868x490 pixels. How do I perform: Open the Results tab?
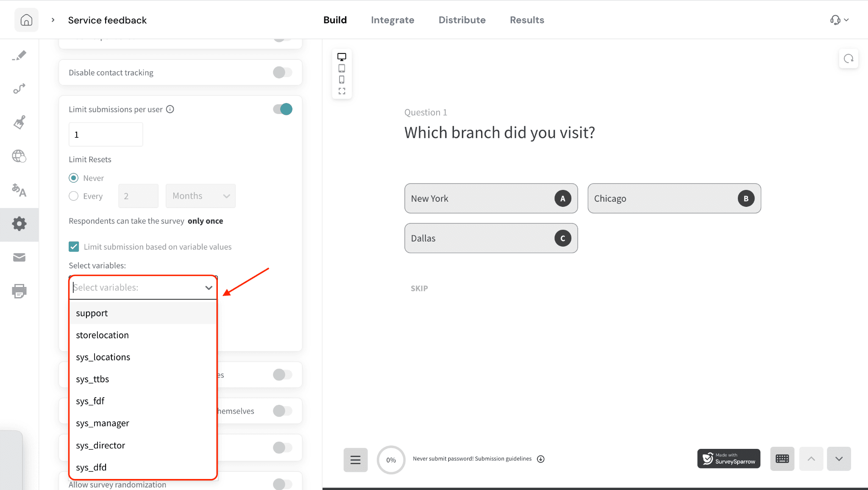coord(527,20)
